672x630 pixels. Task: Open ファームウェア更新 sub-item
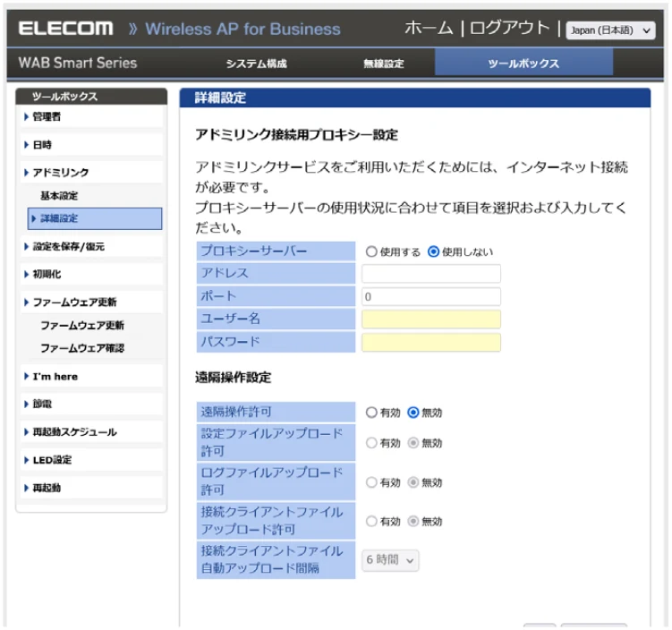click(82, 325)
